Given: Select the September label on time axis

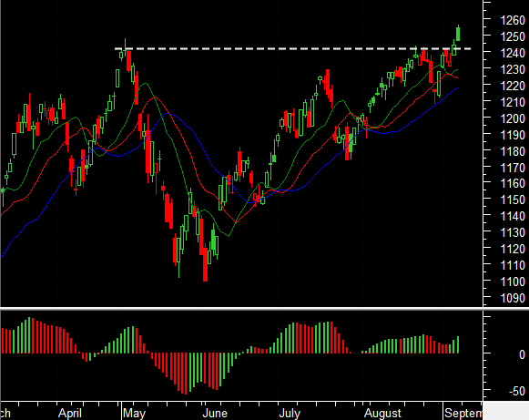Looking at the screenshot, I should pos(463,414).
